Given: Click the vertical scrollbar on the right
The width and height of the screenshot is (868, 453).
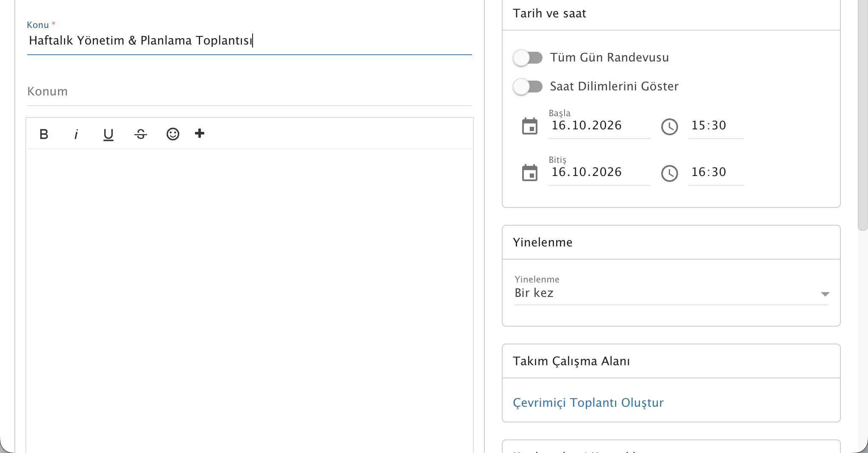Looking at the screenshot, I should coord(862,115).
